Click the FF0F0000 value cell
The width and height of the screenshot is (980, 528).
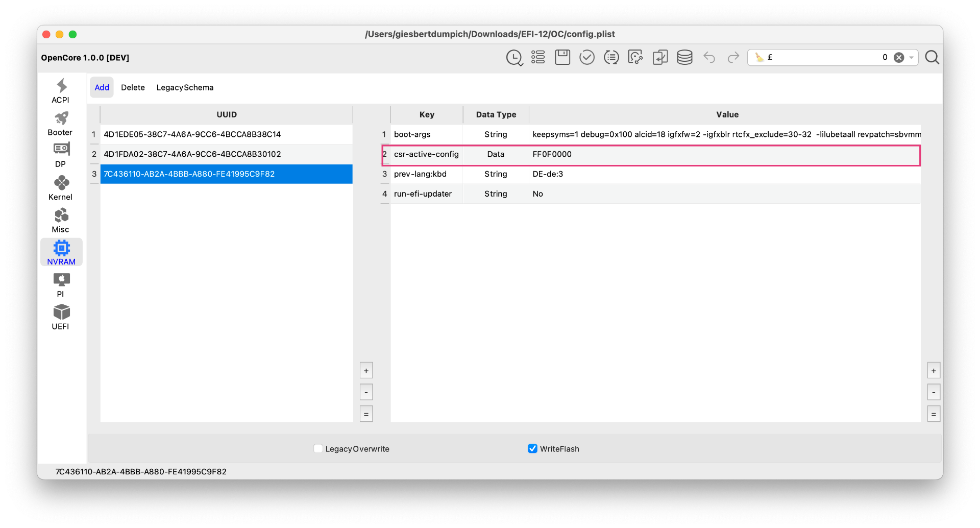(725, 154)
